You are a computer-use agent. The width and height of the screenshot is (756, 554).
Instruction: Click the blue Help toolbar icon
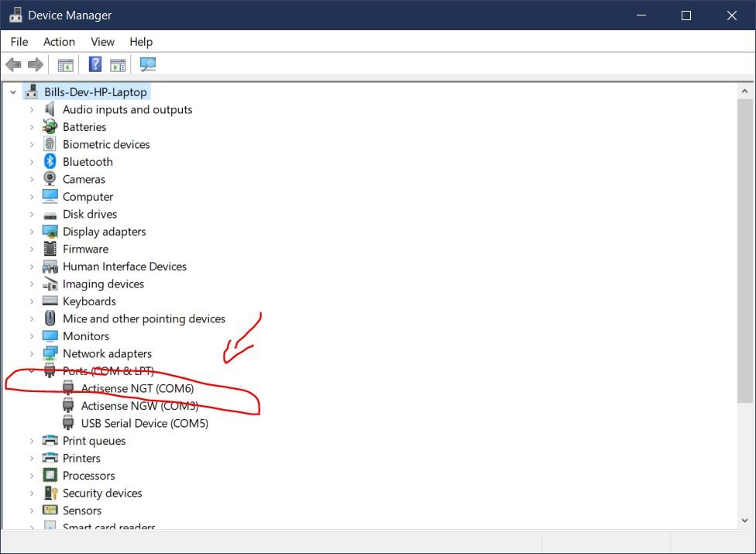coord(95,65)
